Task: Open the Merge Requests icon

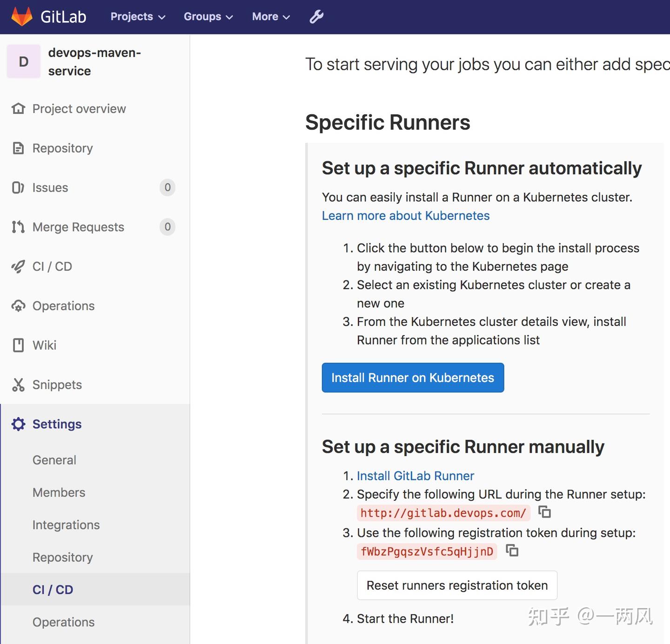Action: tap(18, 227)
